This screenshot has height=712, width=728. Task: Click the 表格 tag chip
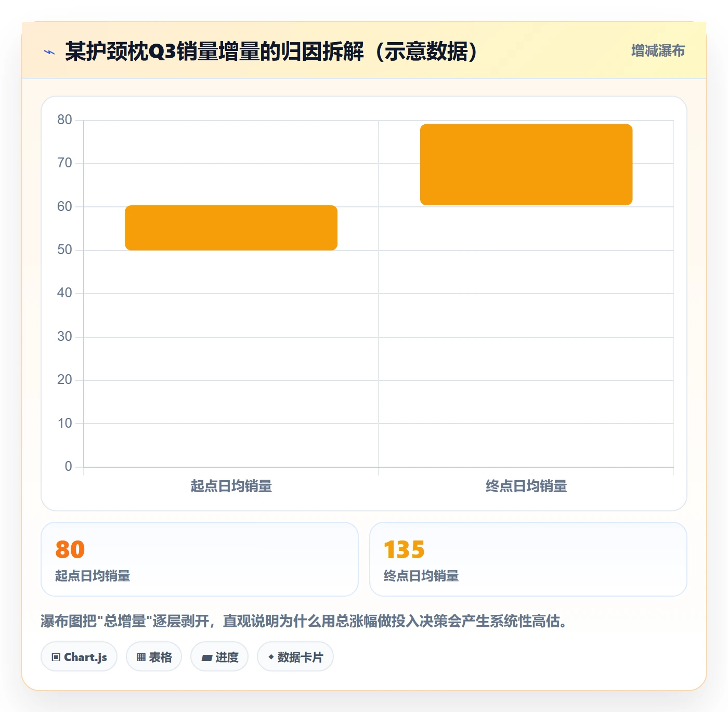point(154,657)
